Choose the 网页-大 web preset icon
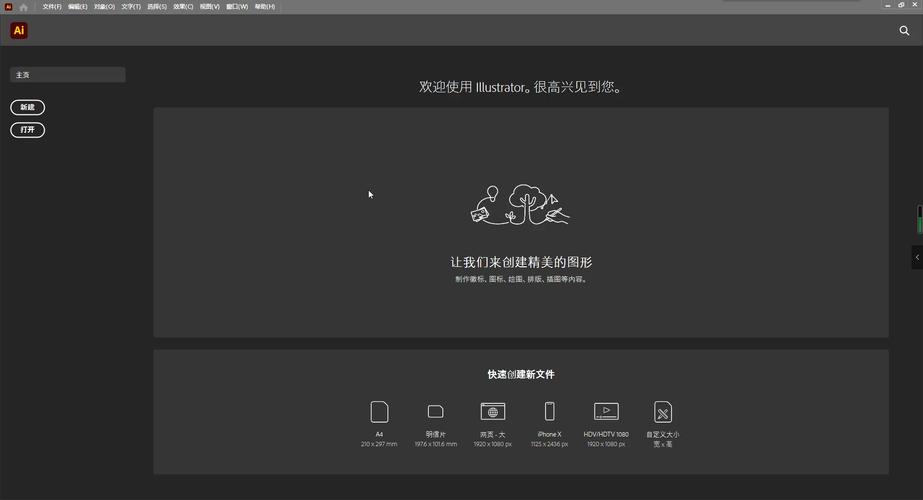The height and width of the screenshot is (500, 923). 493,411
